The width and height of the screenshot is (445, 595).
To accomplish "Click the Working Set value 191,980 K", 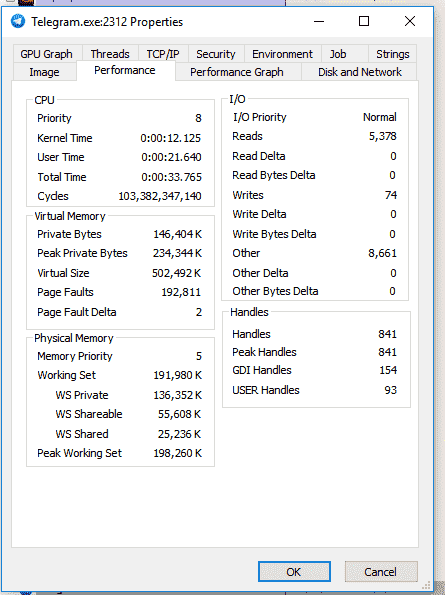I will coord(178,375).
